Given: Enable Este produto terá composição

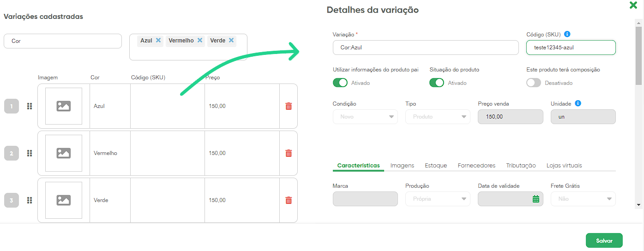Looking at the screenshot, I should [534, 83].
